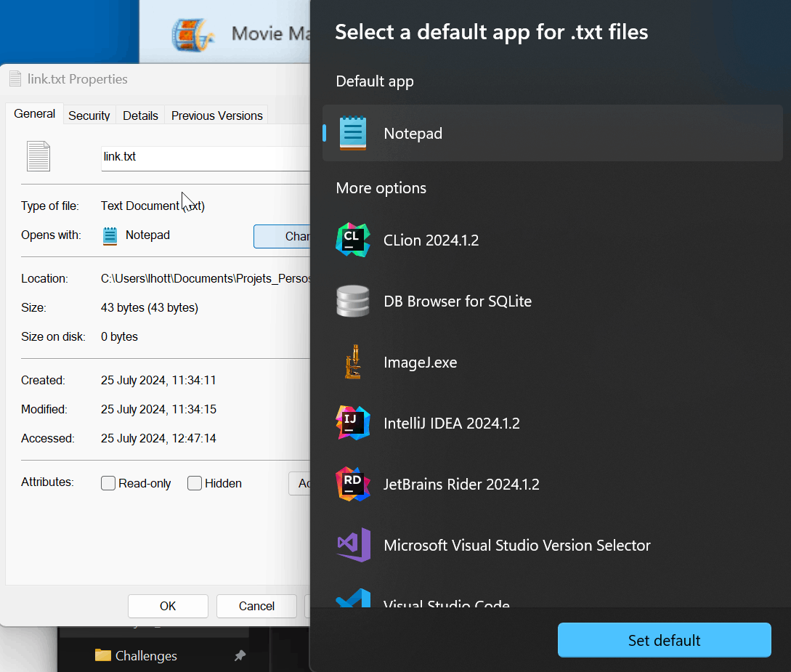Click OK in the Properties dialog
Screen dimensions: 791x672
[x=168, y=606]
